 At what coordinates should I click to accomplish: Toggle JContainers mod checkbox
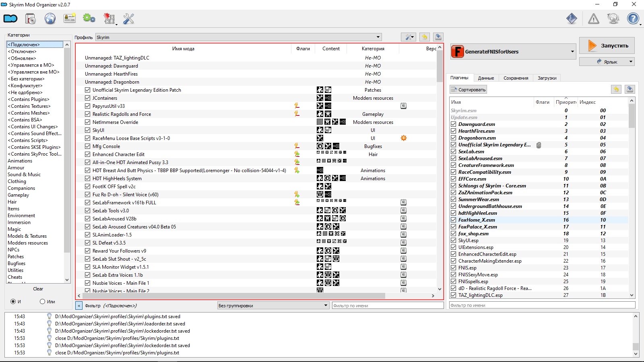coord(87,98)
